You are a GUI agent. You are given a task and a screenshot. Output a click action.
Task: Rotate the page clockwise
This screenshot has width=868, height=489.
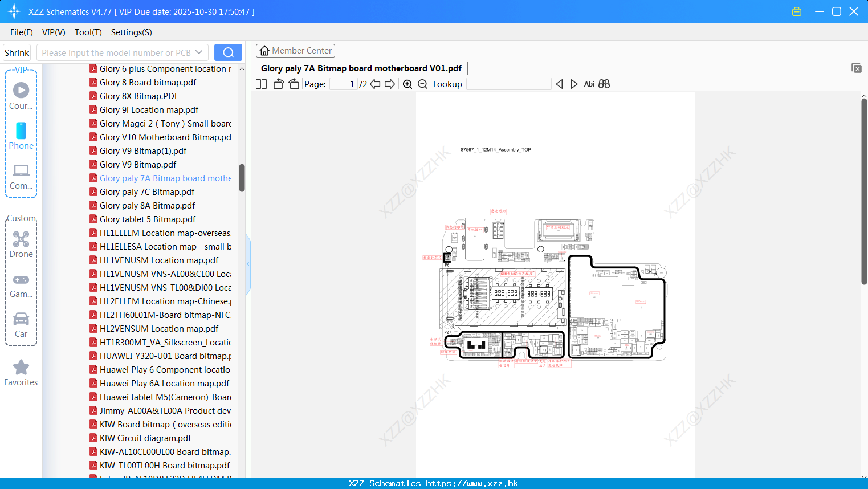click(294, 84)
